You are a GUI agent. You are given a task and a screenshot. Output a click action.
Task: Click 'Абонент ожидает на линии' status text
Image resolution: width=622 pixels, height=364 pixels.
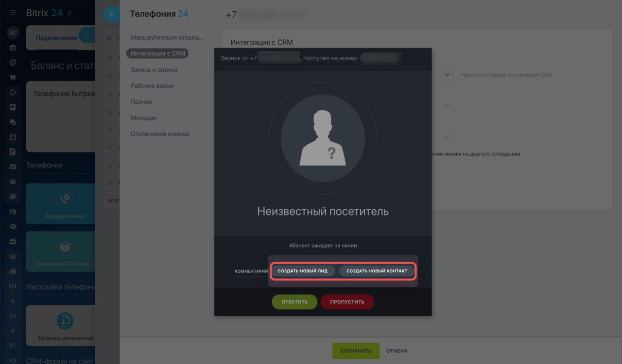(x=323, y=246)
